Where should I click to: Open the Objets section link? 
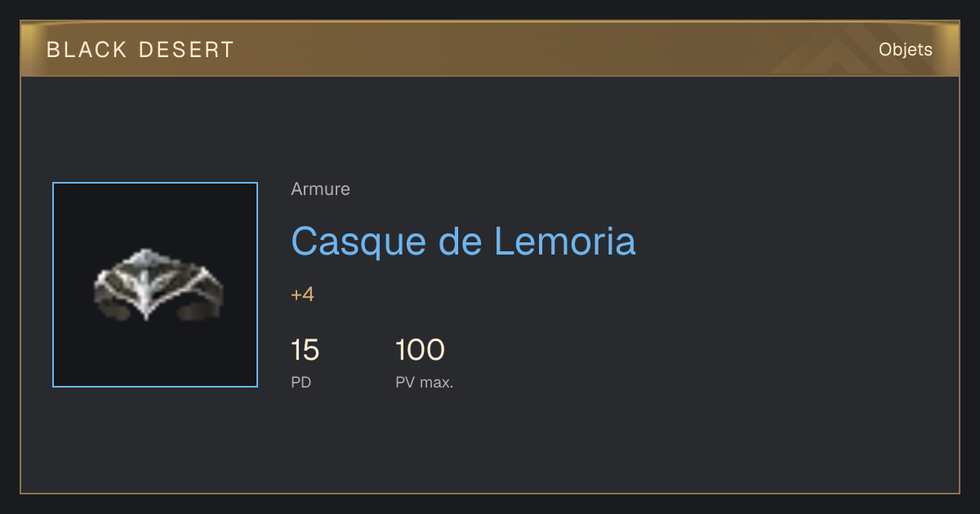906,50
